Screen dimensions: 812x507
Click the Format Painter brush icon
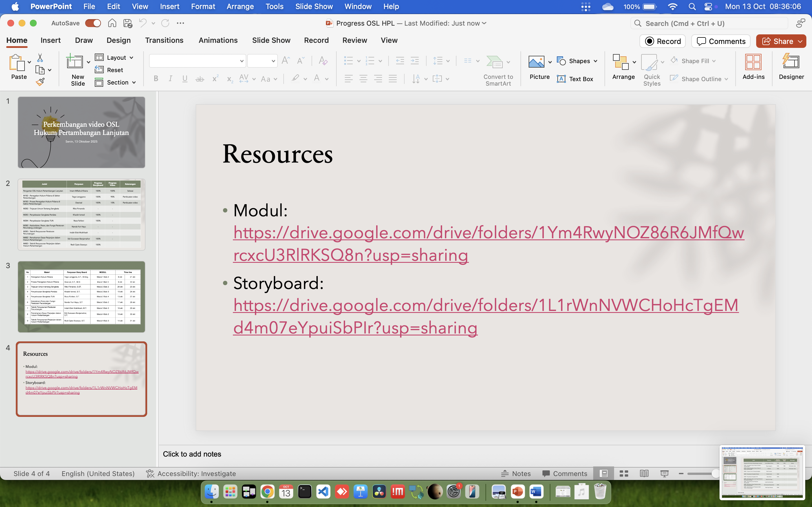coord(40,82)
